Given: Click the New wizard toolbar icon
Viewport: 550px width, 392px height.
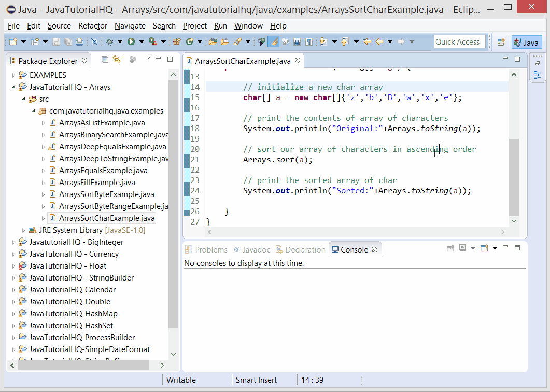Looking at the screenshot, I should pyautogui.click(x=13, y=42).
